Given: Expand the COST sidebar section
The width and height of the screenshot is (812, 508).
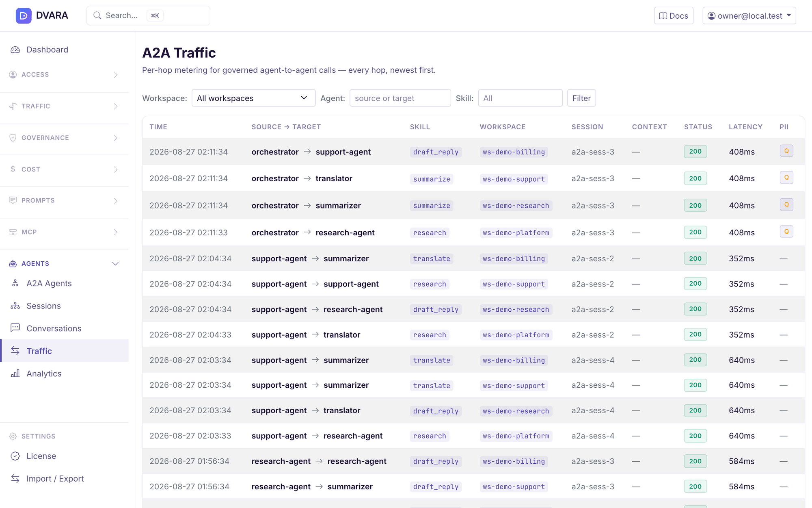Looking at the screenshot, I should (x=64, y=169).
